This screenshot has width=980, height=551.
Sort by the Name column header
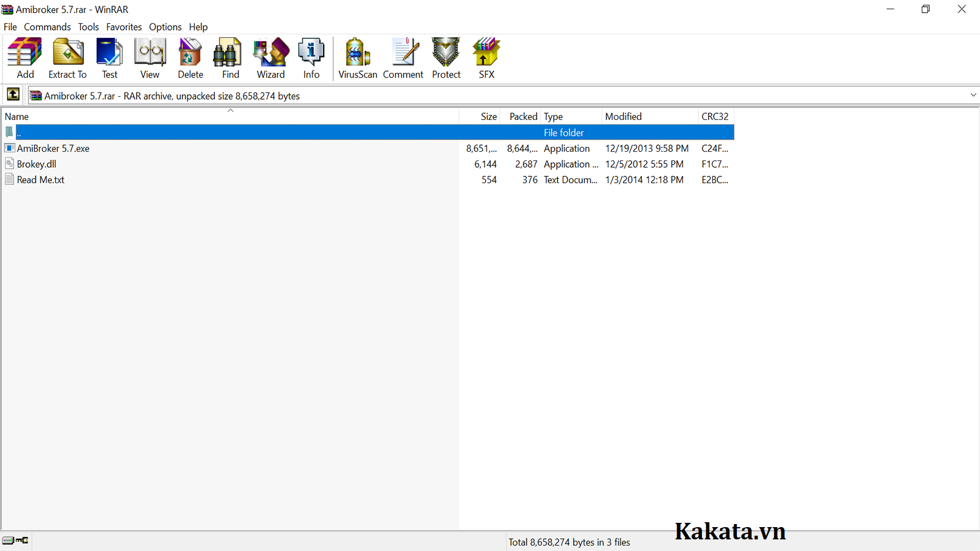(230, 116)
